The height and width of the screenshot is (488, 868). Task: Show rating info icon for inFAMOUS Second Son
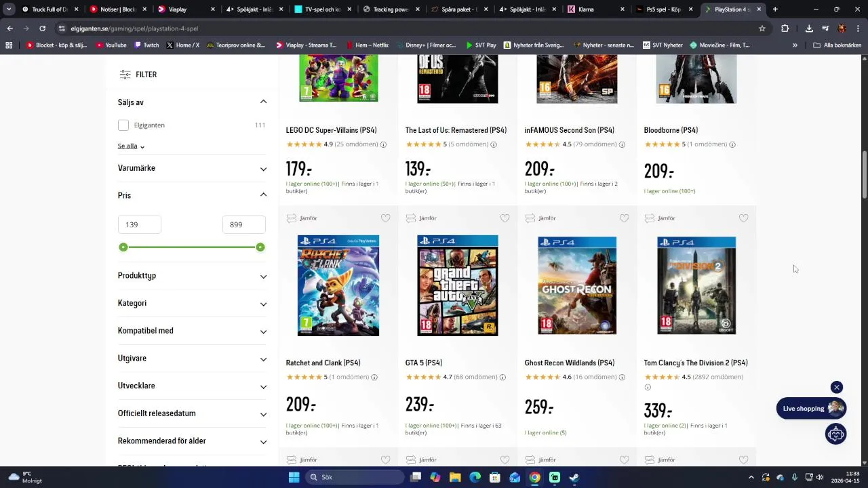click(622, 144)
